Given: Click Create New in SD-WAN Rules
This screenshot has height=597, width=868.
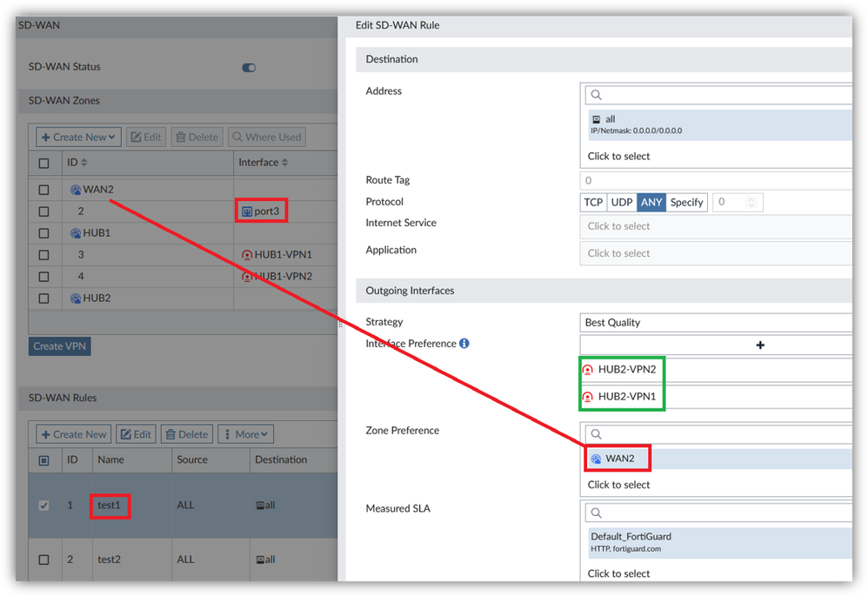Looking at the screenshot, I should click(x=74, y=434).
